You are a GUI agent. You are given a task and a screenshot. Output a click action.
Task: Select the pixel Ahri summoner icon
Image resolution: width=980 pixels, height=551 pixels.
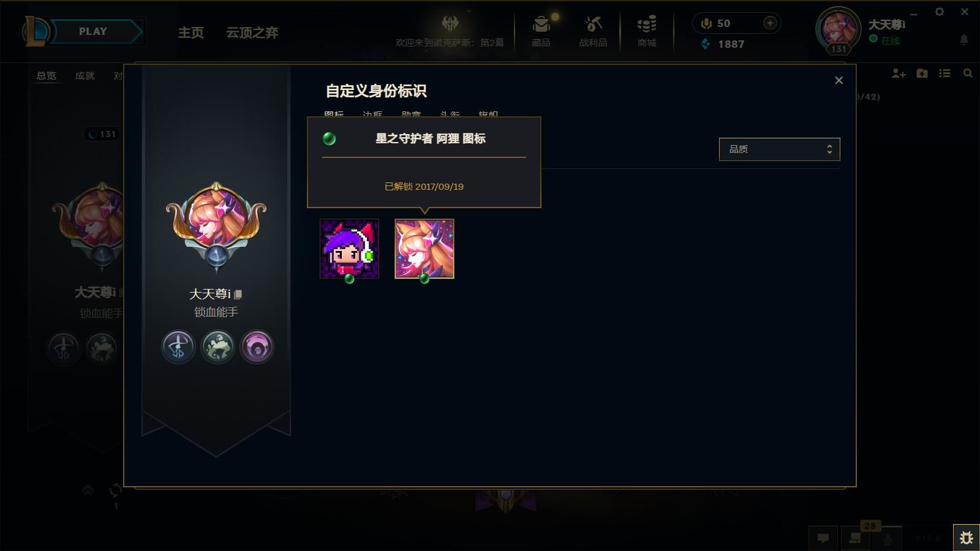(349, 249)
